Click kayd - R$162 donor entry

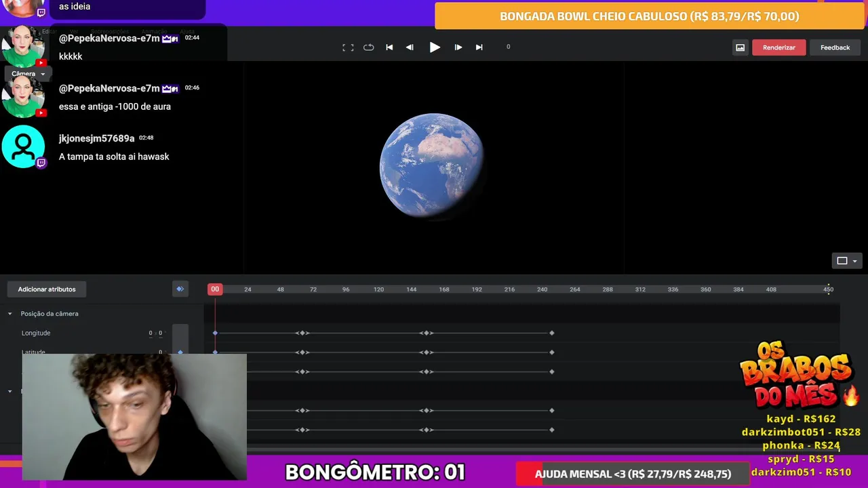tap(801, 419)
